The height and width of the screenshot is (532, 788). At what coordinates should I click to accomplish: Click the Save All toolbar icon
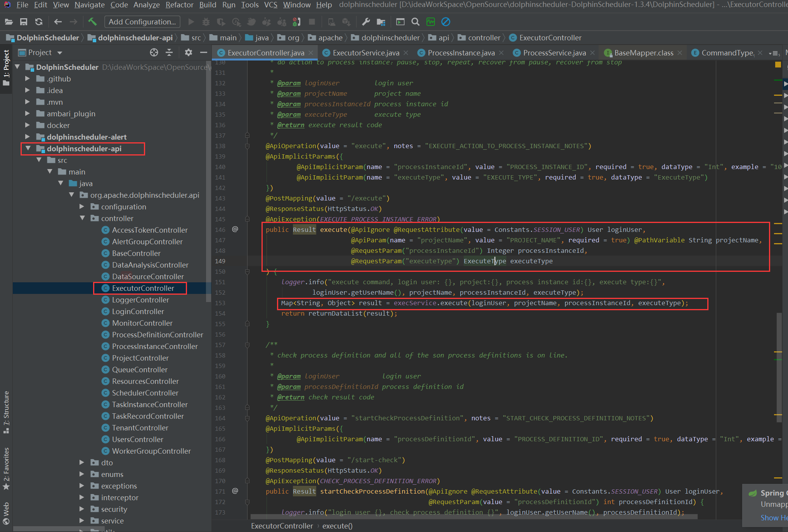click(x=23, y=22)
